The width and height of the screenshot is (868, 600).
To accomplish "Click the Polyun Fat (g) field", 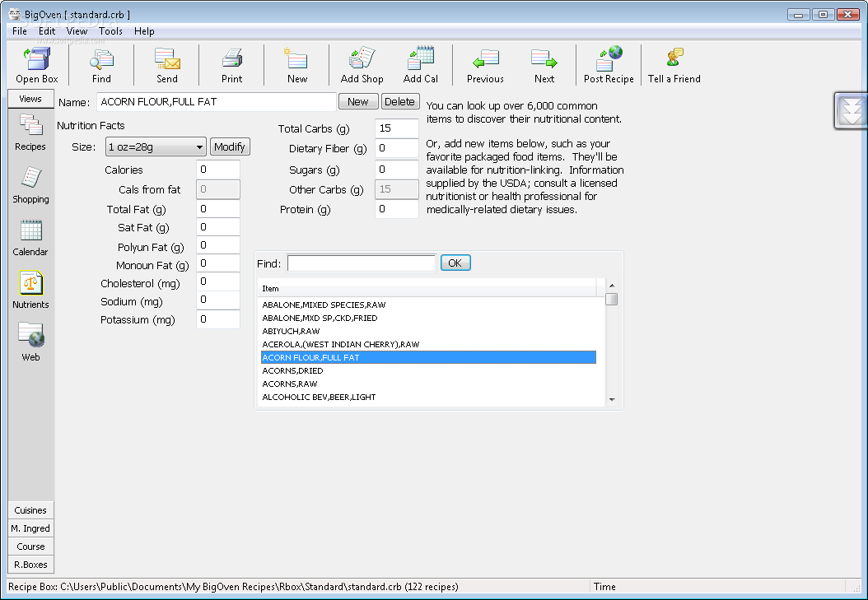I will pyautogui.click(x=218, y=245).
